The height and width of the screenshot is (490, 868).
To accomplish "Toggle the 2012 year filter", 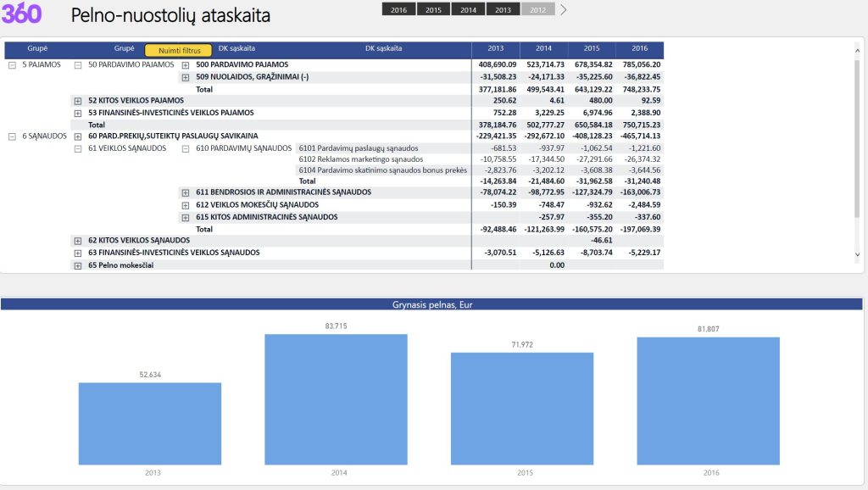I will pyautogui.click(x=537, y=9).
